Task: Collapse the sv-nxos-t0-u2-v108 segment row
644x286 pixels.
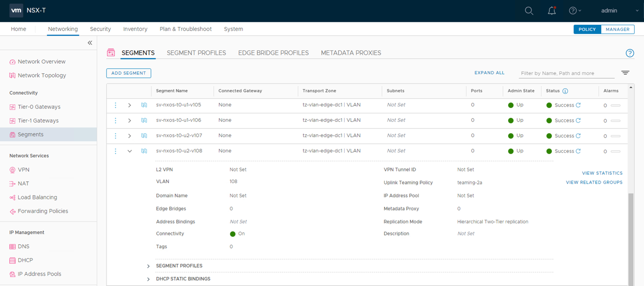Action: [x=130, y=151]
